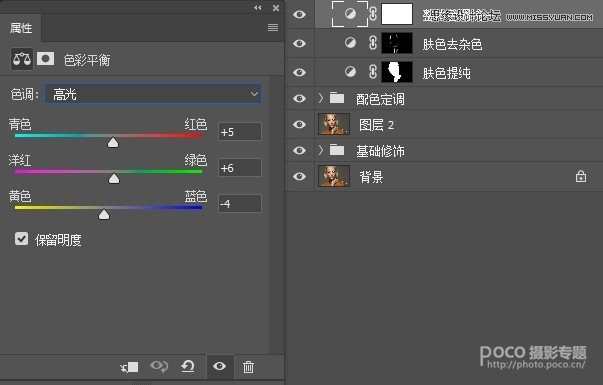Clip adjustment to layer below icon
The width and height of the screenshot is (603, 385).
coord(130,367)
